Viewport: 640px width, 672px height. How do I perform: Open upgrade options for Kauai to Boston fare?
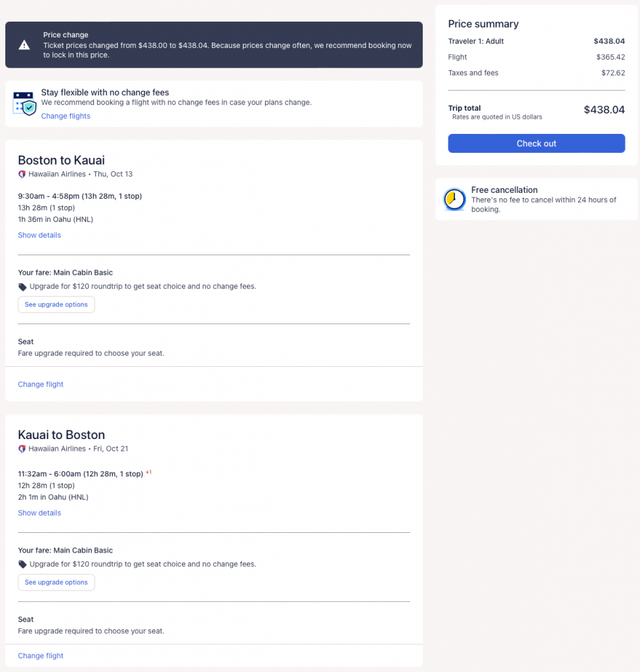[56, 582]
